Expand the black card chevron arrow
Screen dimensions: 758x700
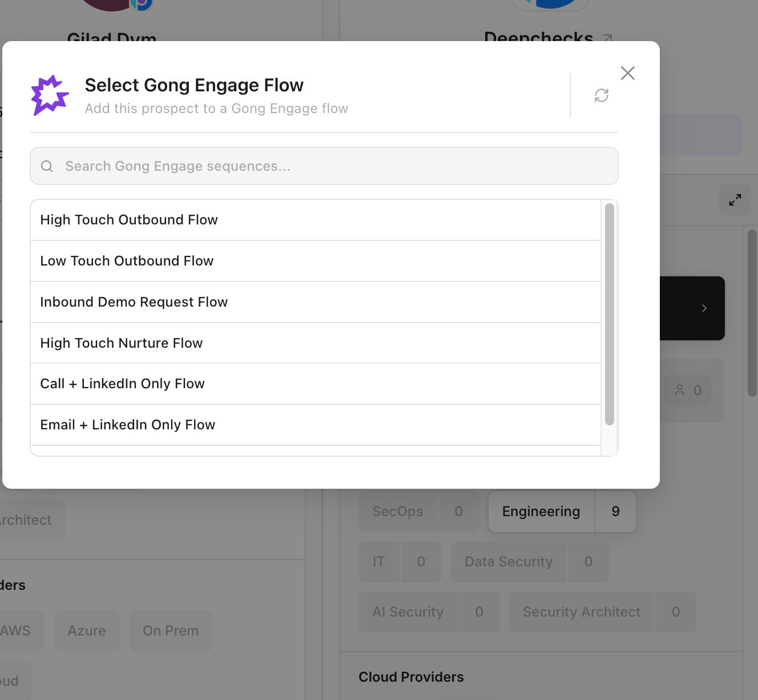pyautogui.click(x=704, y=308)
